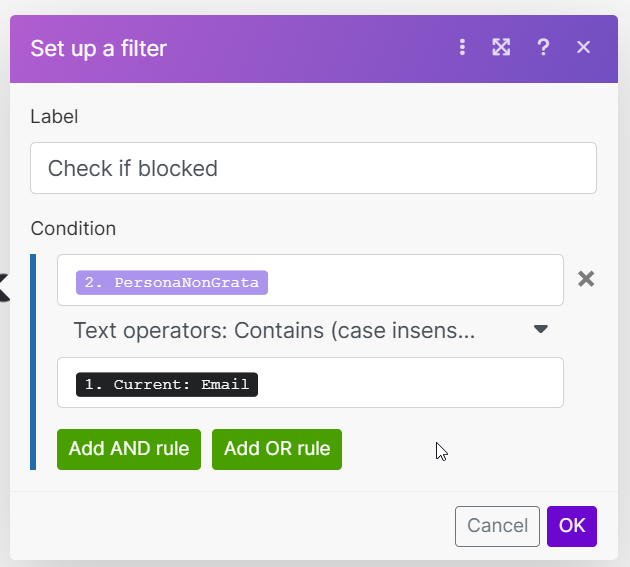Click the Label heading text above the field
Viewport: 630px width, 567px height.
[54, 116]
